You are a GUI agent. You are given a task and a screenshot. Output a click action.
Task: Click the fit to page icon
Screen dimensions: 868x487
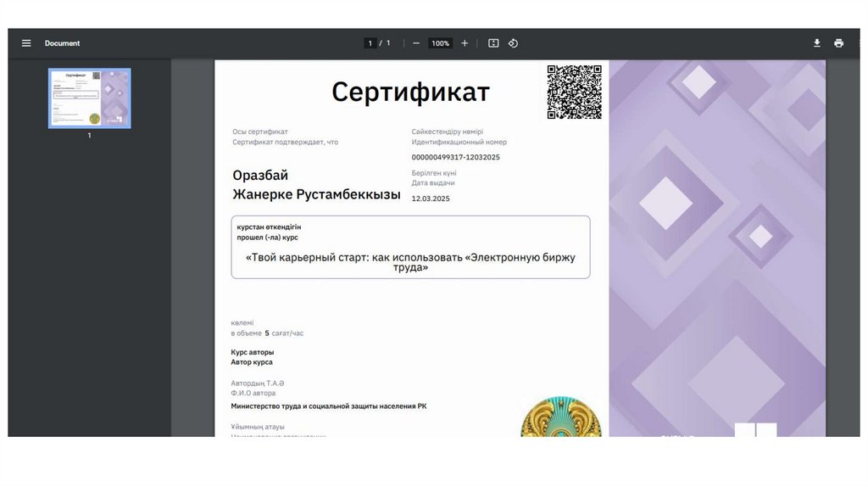(x=493, y=43)
